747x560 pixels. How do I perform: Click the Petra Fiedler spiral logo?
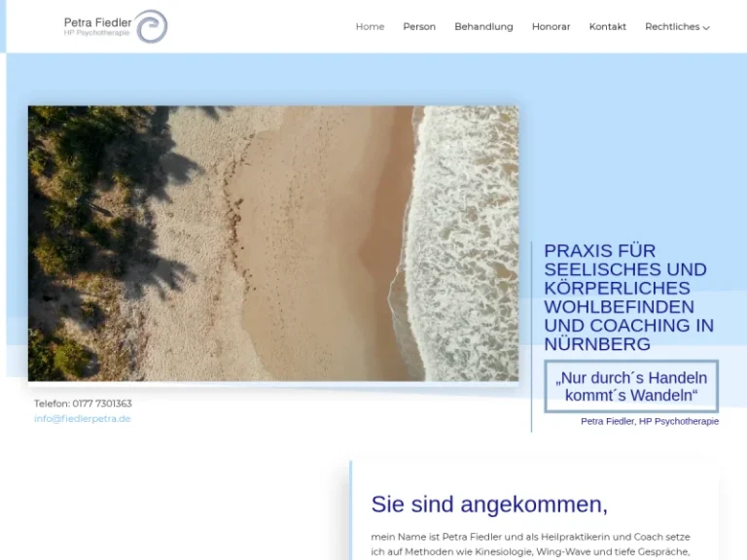coord(152,26)
